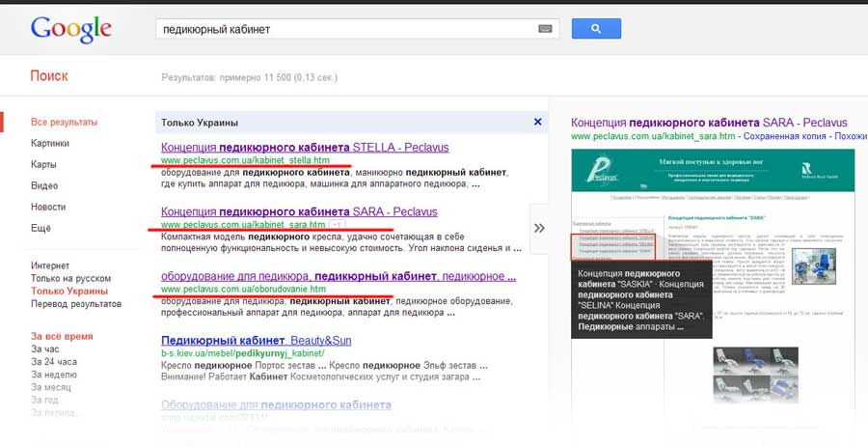Filter results by 'За неделю'

tap(54, 375)
